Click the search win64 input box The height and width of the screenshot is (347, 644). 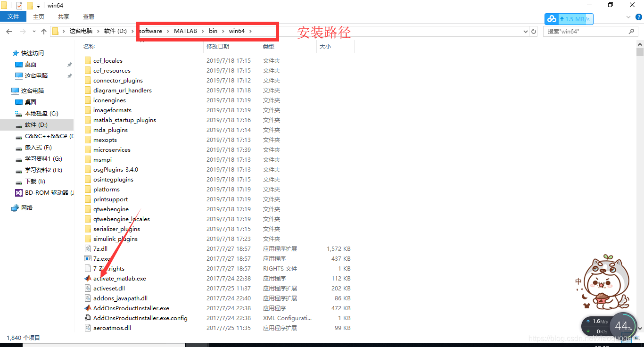tap(590, 31)
